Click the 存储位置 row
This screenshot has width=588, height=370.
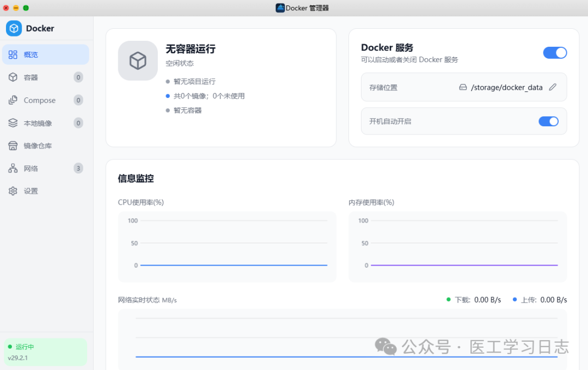point(464,87)
